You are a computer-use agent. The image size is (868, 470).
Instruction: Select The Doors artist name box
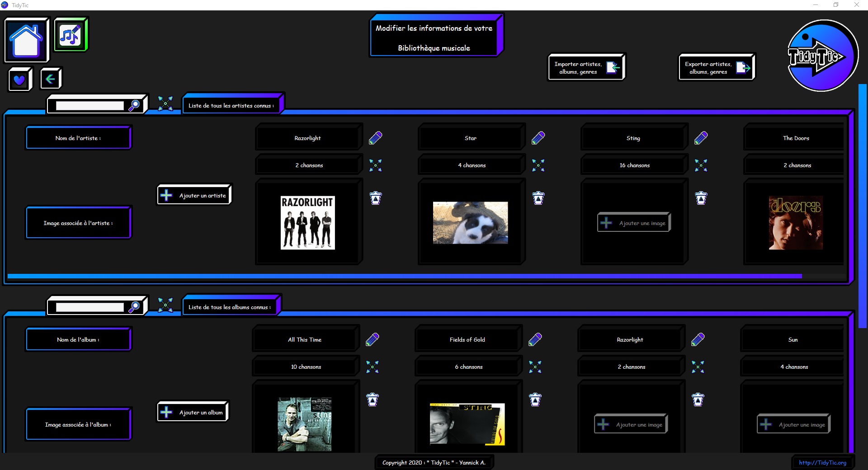coord(794,137)
